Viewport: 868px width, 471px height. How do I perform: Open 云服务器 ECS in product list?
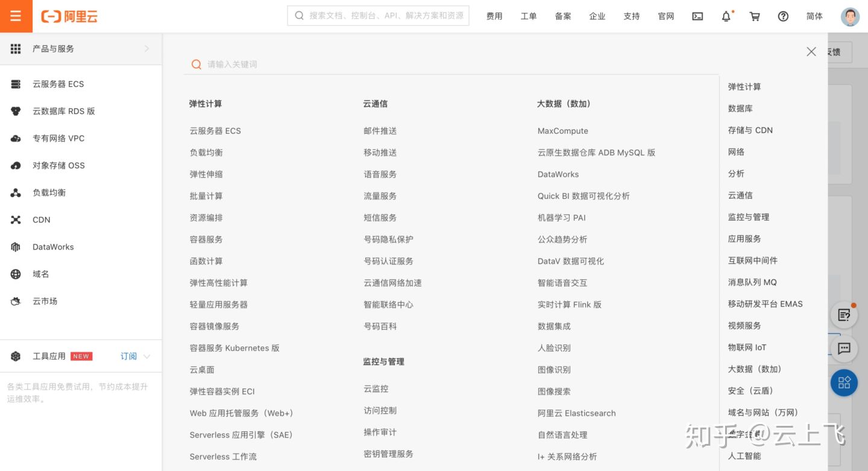[215, 131]
